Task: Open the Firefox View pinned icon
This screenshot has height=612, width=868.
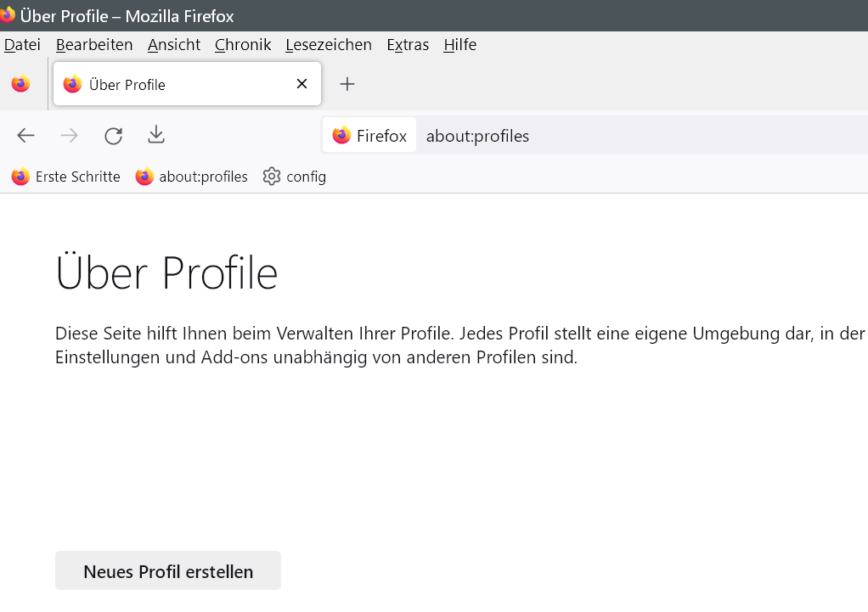Action: pyautogui.click(x=21, y=84)
